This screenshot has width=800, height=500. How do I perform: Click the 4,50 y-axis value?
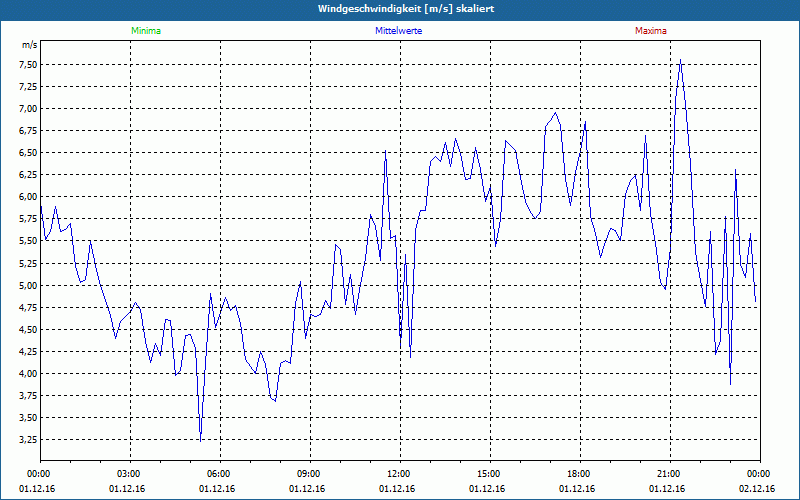click(29, 329)
